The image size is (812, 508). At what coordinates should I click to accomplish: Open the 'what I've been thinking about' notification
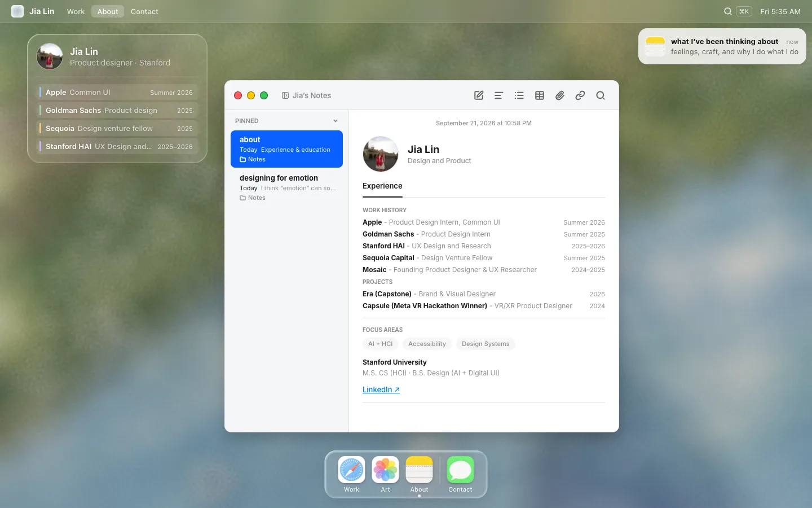(x=722, y=46)
